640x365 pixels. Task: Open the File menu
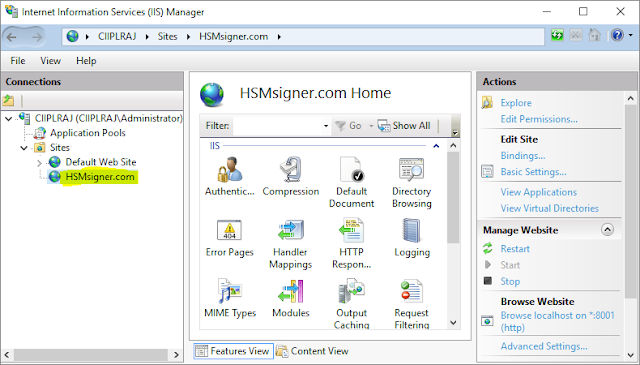coord(18,61)
